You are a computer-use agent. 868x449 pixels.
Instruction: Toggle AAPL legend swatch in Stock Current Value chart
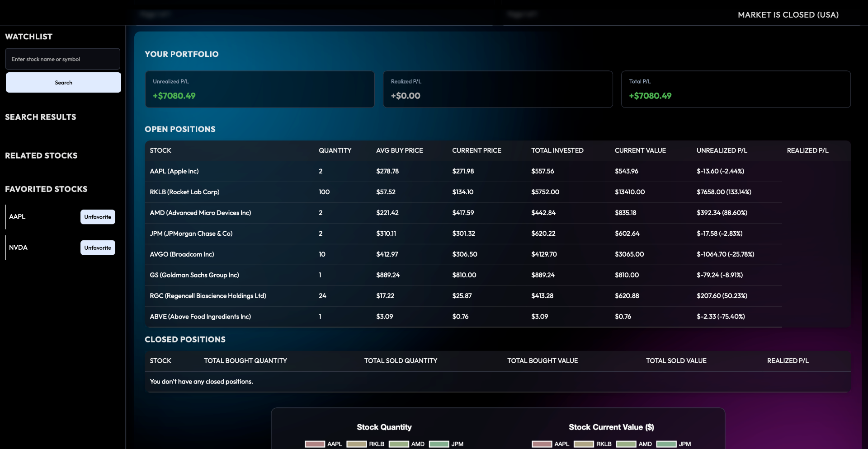pyautogui.click(x=542, y=444)
